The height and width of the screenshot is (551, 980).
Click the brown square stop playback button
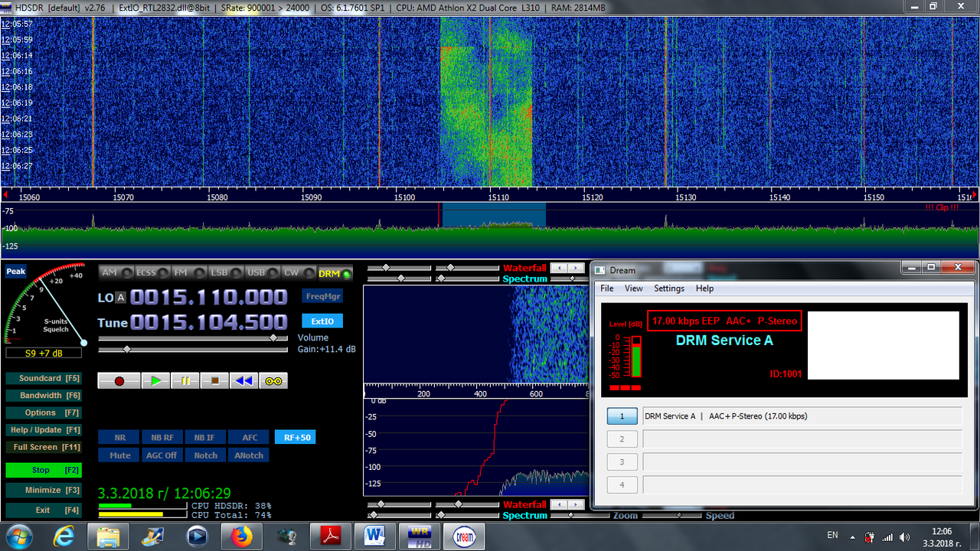[215, 380]
